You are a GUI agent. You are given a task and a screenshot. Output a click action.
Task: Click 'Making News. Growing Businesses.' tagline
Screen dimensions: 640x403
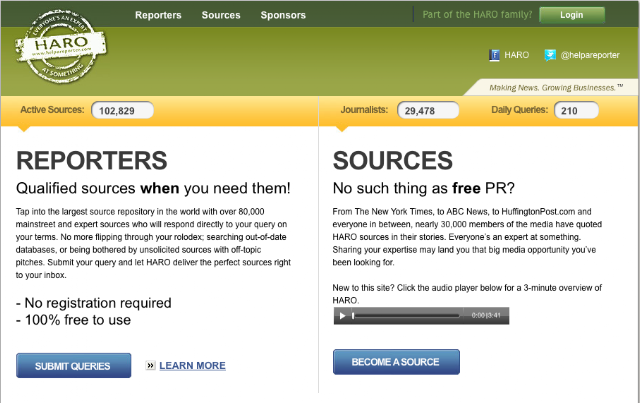[x=556, y=88]
